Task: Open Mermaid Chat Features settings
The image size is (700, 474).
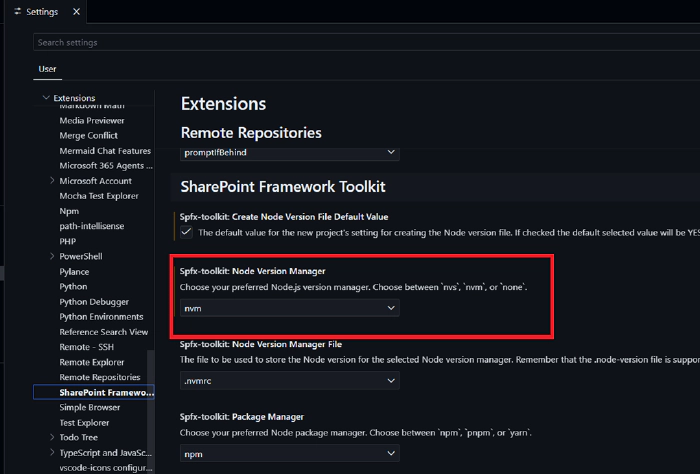Action: [105, 151]
